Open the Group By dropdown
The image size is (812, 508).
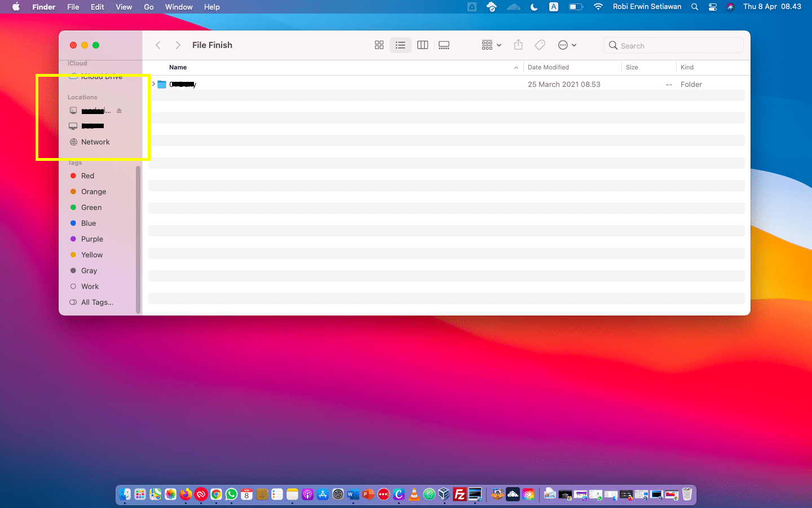pos(491,45)
